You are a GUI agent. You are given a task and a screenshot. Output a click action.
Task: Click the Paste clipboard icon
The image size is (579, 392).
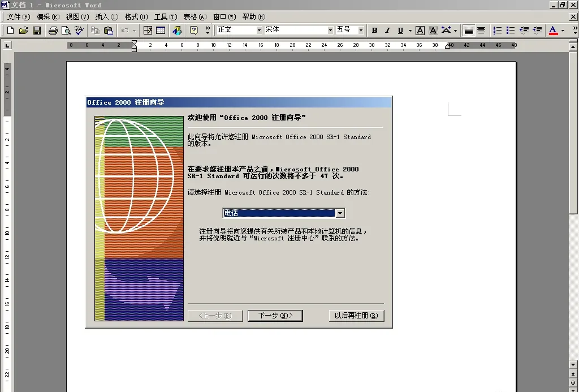[x=108, y=31]
